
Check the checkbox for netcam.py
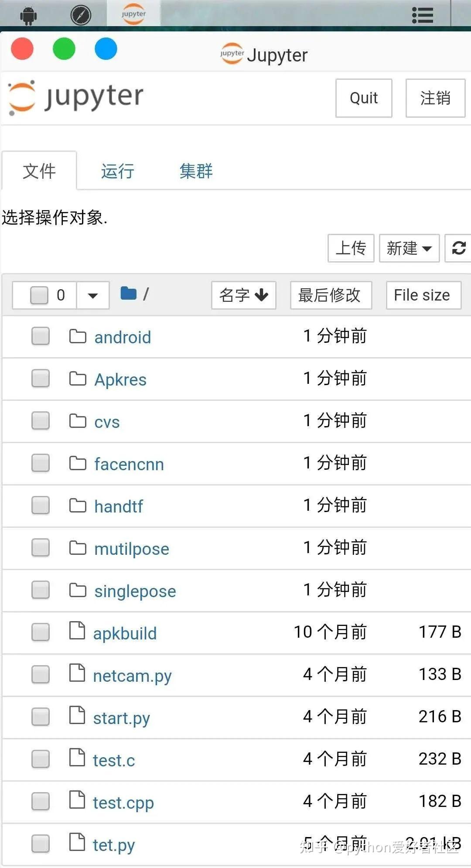(x=40, y=674)
